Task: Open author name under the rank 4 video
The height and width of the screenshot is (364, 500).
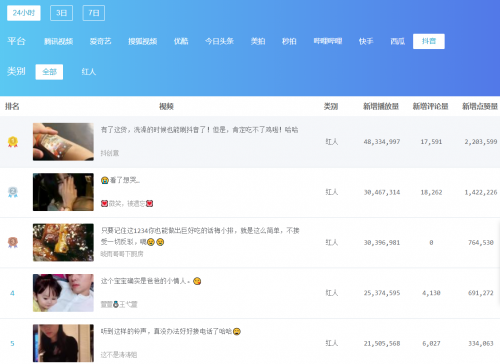Action: pyautogui.click(x=119, y=304)
